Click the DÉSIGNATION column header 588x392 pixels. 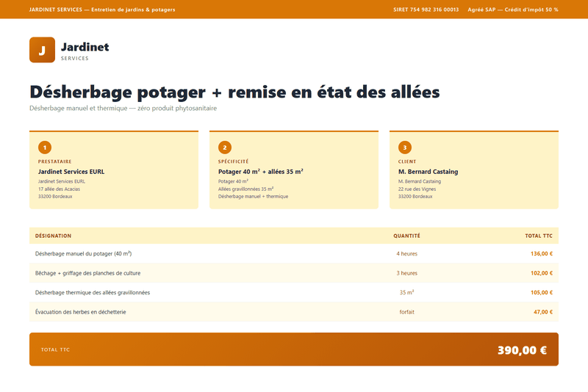coord(53,236)
